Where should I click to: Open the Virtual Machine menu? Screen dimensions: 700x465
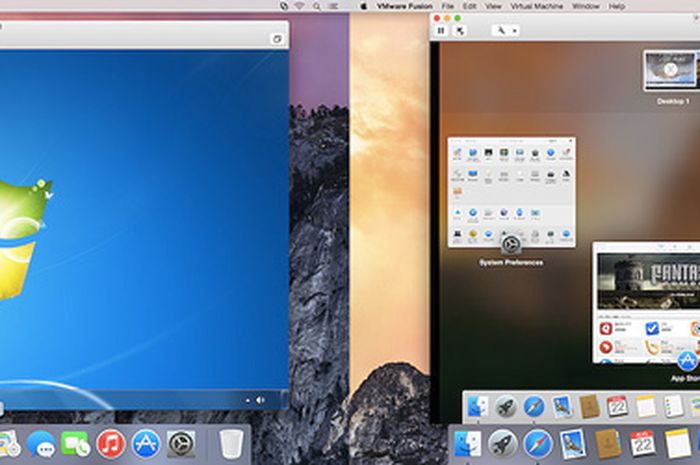pyautogui.click(x=537, y=6)
